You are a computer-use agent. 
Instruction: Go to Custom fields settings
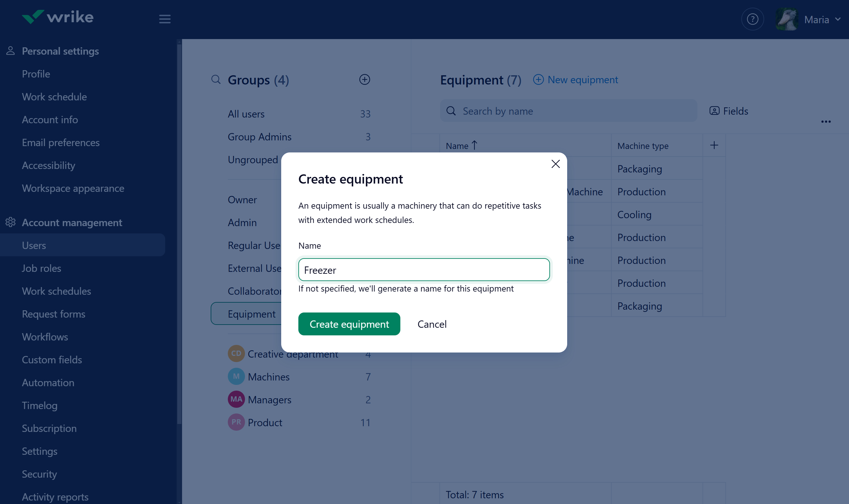pos(52,360)
